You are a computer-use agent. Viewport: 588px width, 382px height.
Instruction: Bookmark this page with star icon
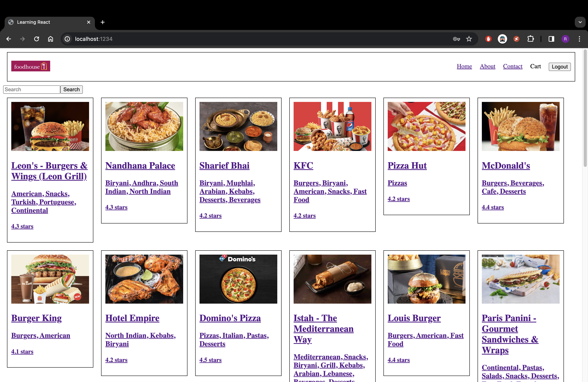click(469, 39)
